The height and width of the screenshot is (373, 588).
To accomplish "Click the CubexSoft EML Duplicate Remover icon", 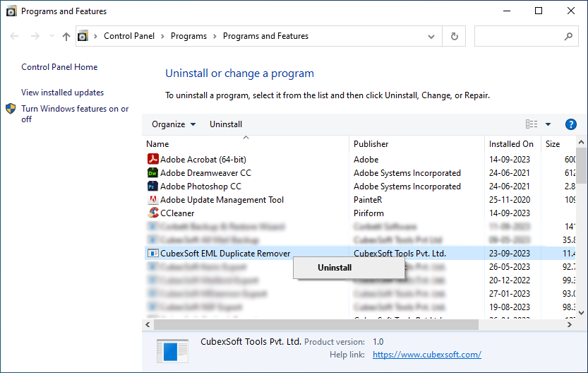I will [x=152, y=254].
